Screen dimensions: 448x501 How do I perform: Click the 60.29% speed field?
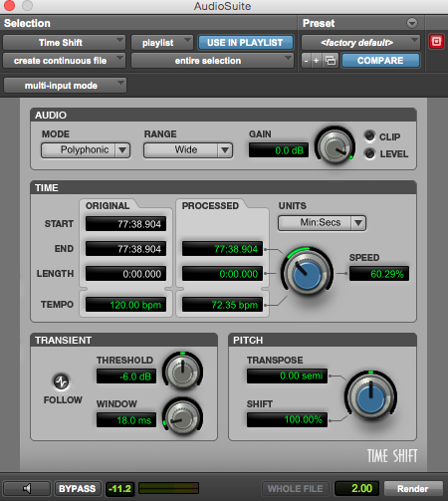(379, 274)
